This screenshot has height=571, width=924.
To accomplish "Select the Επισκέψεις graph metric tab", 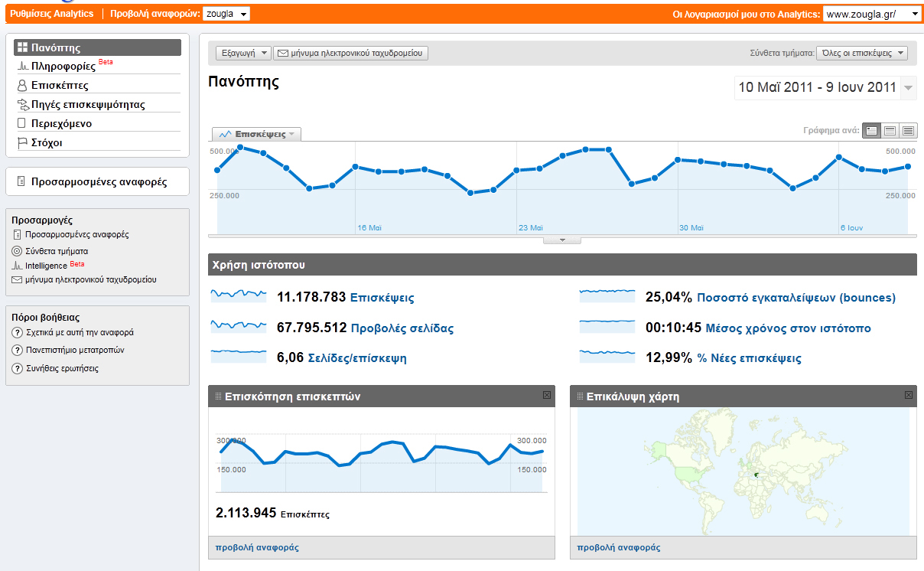I will pos(256,134).
